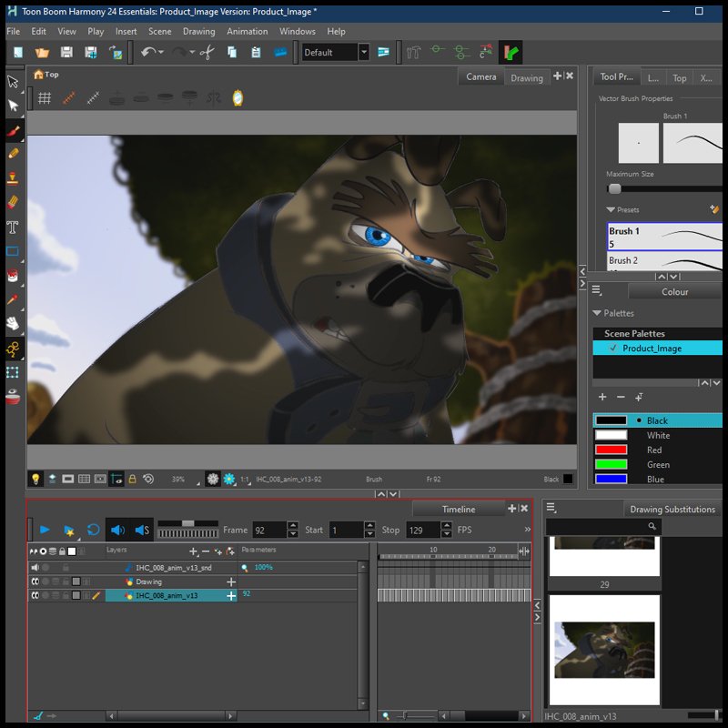Toggle the Loop playback button
The height and width of the screenshot is (728, 728).
click(x=94, y=530)
